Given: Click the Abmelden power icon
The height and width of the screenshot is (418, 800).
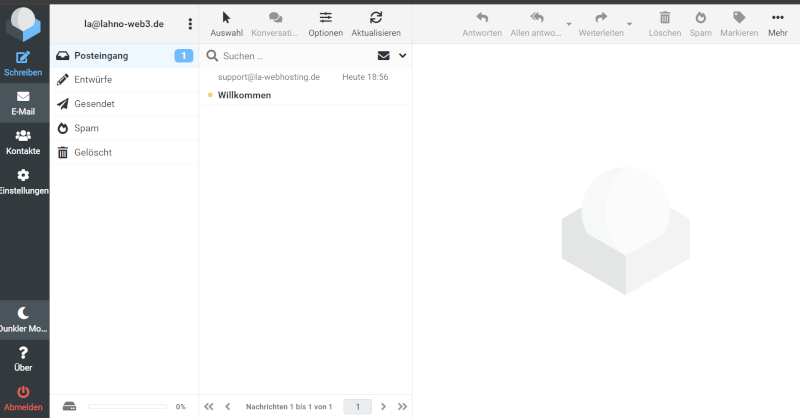Looking at the screenshot, I should (x=24, y=393).
